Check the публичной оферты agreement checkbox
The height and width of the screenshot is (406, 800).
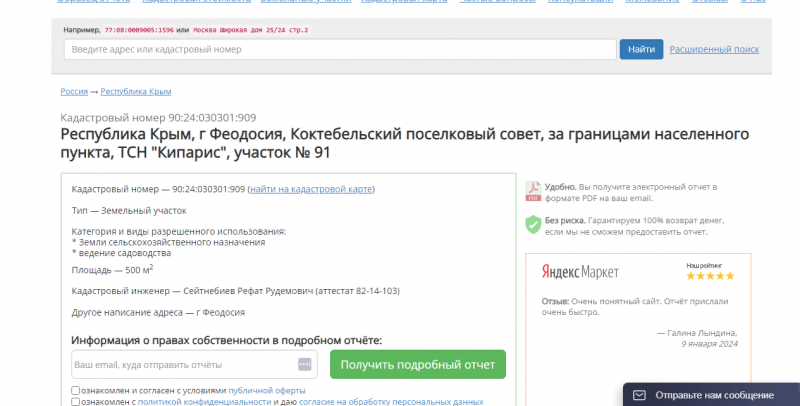point(76,390)
